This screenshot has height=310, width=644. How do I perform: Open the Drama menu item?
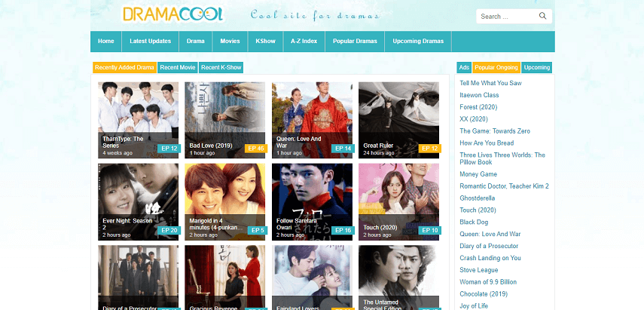tap(196, 41)
